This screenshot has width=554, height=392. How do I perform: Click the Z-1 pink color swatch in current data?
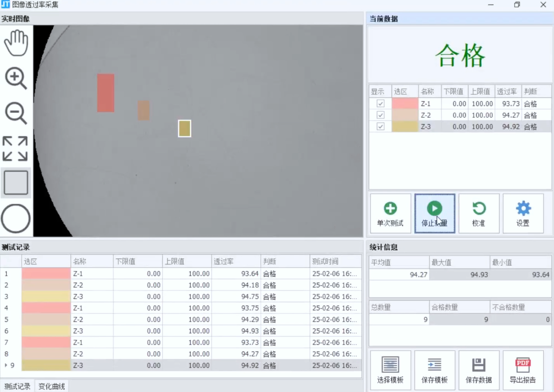pos(405,104)
